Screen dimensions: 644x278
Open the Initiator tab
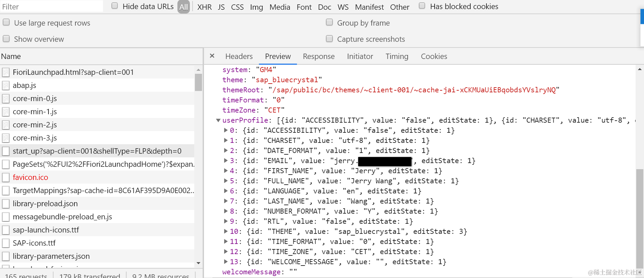pyautogui.click(x=360, y=56)
